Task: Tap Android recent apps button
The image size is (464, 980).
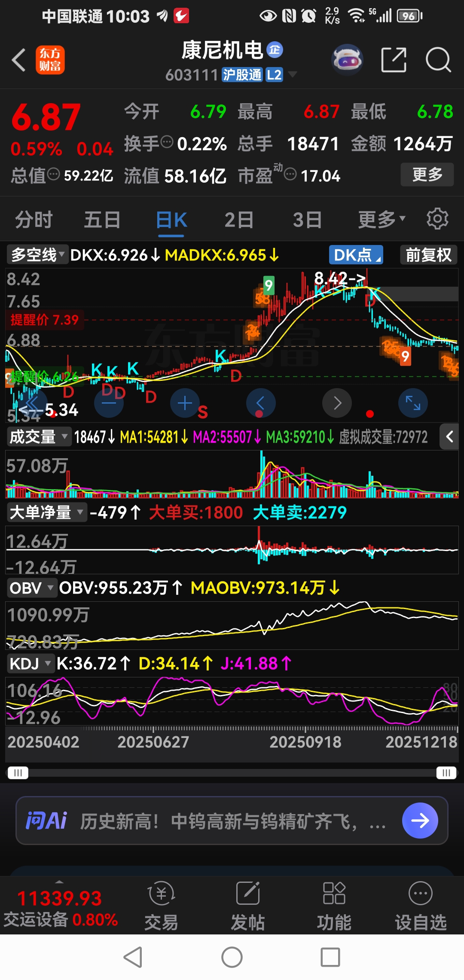Action: click(x=330, y=957)
